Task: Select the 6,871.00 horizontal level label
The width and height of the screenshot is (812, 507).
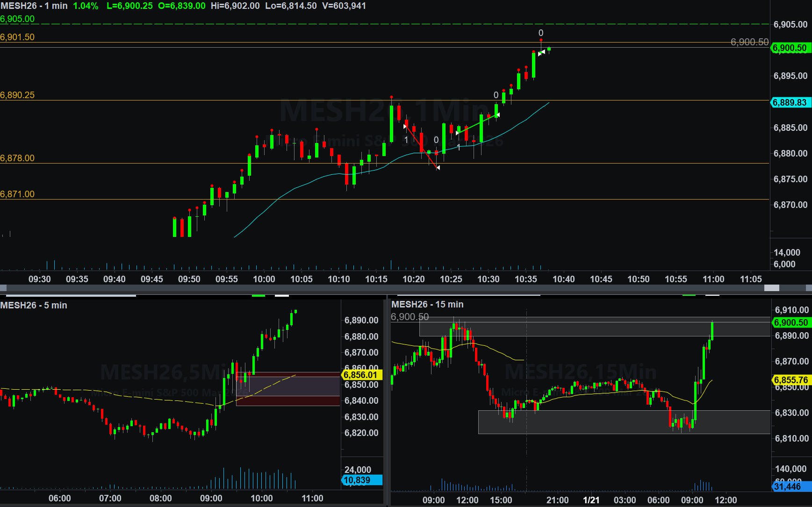Action: click(x=17, y=194)
